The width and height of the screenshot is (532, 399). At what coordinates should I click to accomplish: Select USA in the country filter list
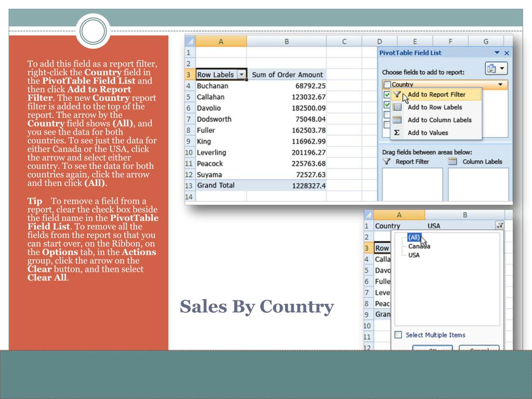pos(414,255)
